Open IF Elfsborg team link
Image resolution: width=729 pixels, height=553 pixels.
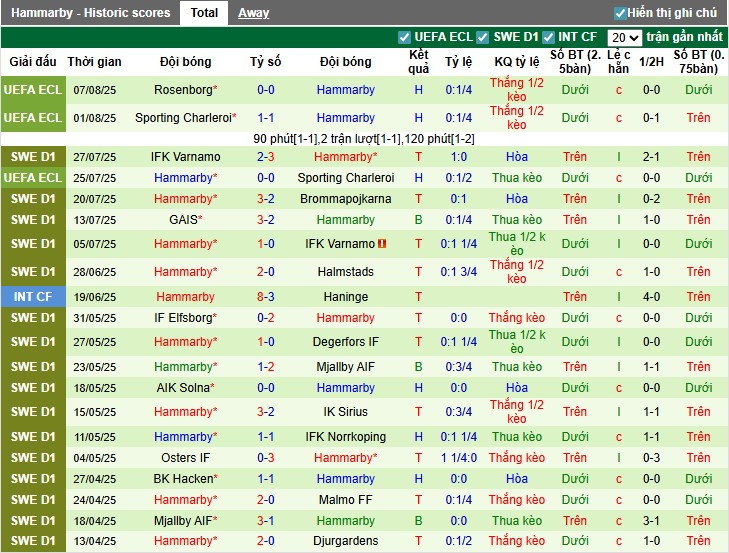[x=186, y=318]
